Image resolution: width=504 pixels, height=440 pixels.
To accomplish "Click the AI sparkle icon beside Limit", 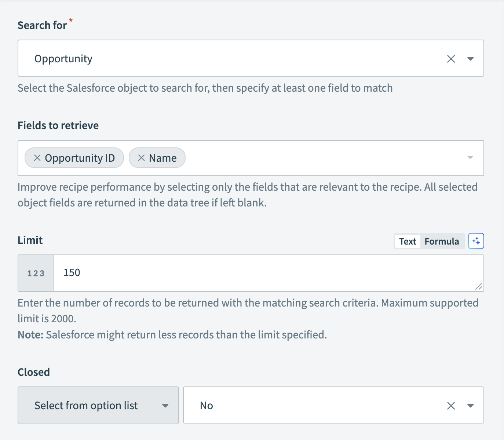I will 476,241.
